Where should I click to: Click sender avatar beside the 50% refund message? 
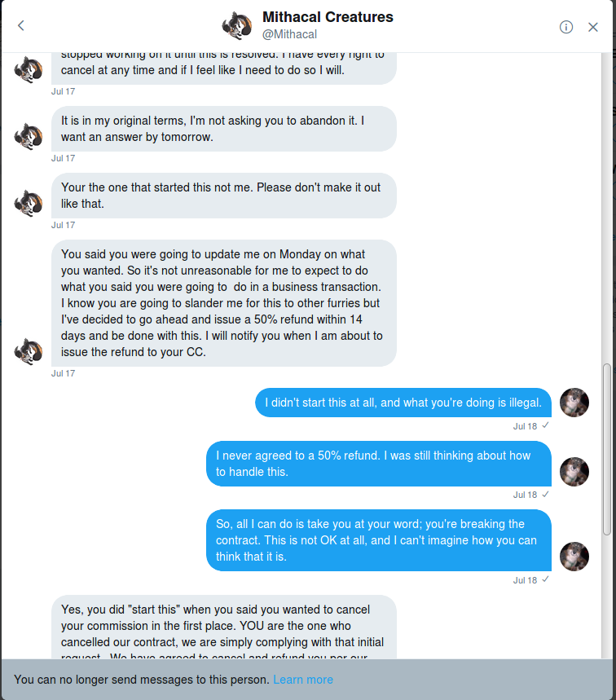tap(29, 351)
